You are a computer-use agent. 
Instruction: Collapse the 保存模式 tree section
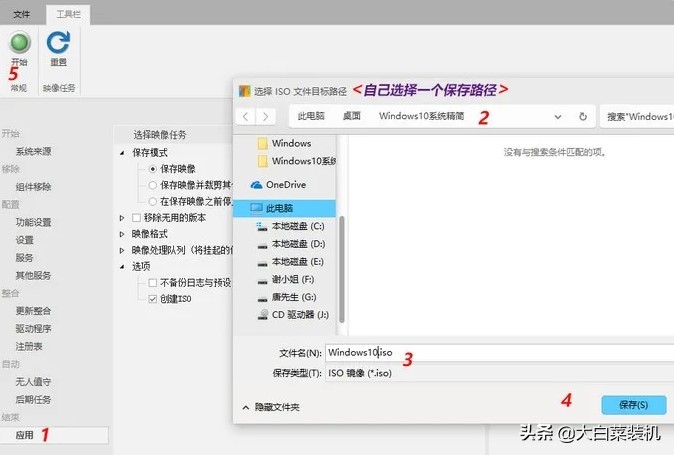coord(122,153)
